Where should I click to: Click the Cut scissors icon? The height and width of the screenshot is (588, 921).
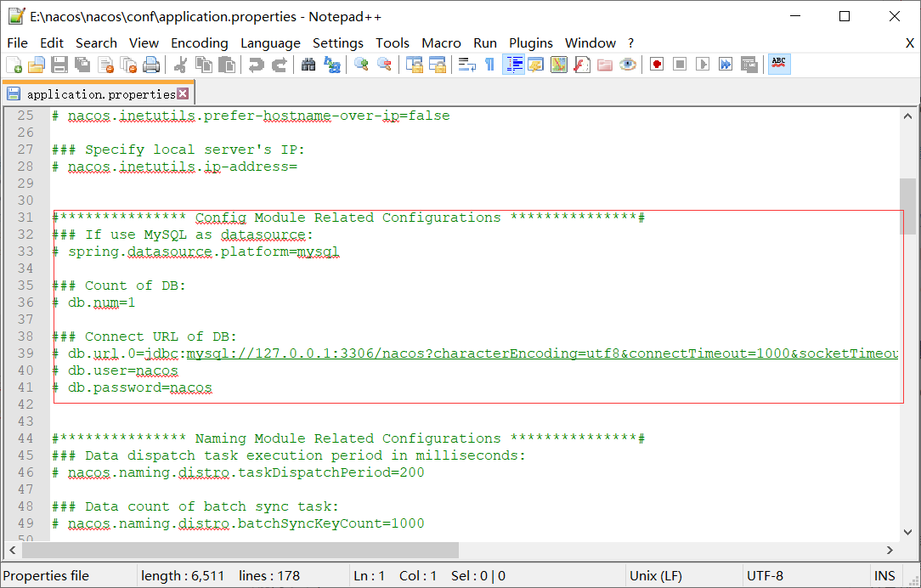coord(181,65)
